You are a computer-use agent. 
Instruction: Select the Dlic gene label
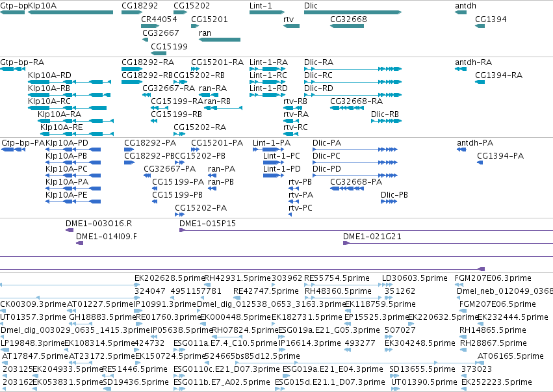click(311, 6)
